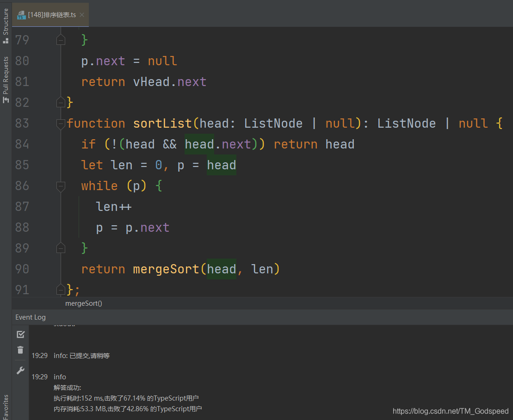This screenshot has width=513, height=420.
Task: Clear Event Log with trash icon
Action: [x=20, y=350]
